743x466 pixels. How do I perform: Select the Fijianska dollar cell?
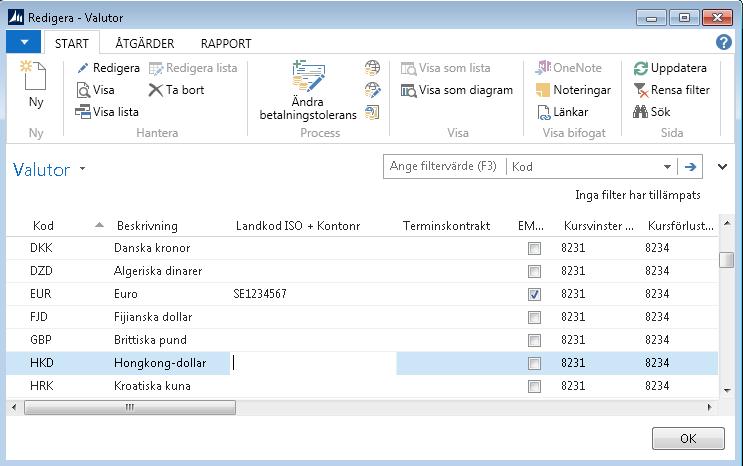[153, 317]
